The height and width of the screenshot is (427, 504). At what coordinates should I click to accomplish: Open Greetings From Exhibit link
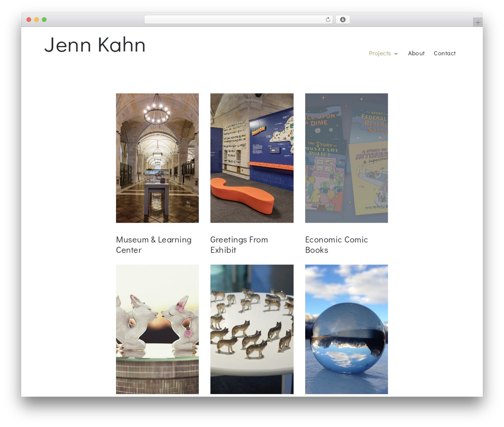click(239, 245)
